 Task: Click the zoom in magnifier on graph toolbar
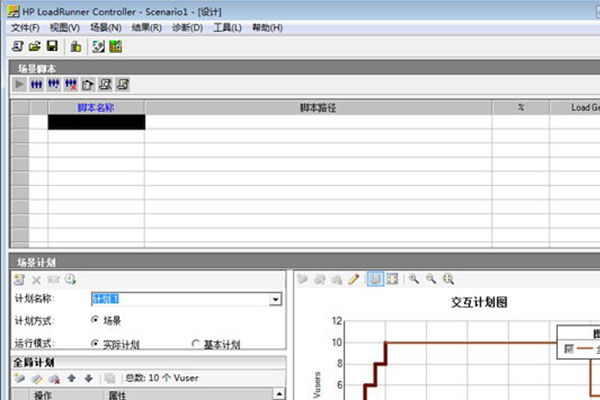tap(414, 279)
